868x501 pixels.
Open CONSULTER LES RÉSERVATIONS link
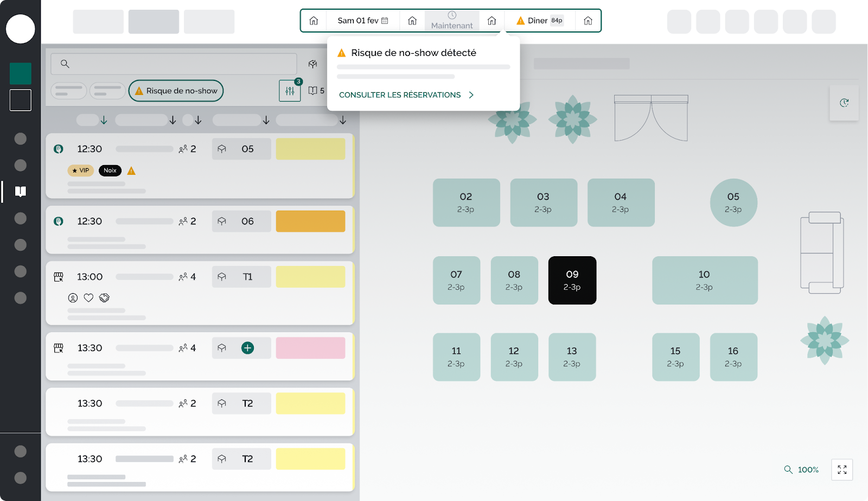tap(400, 94)
